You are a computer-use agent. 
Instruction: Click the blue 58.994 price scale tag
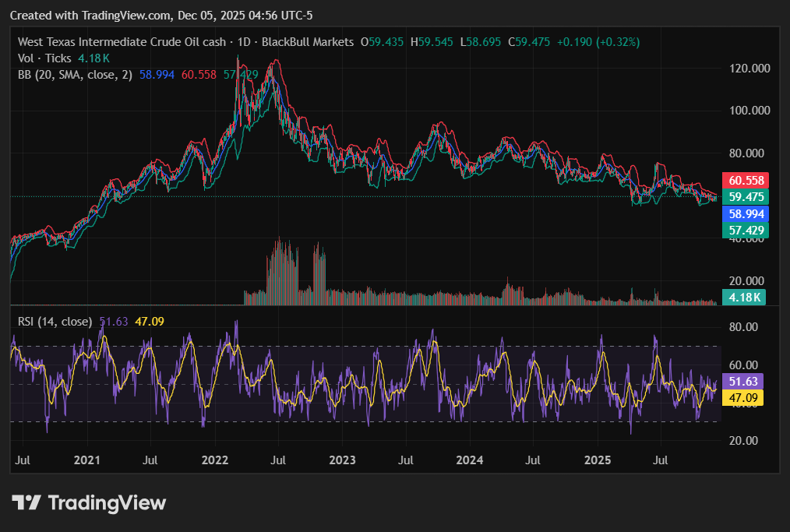[746, 213]
